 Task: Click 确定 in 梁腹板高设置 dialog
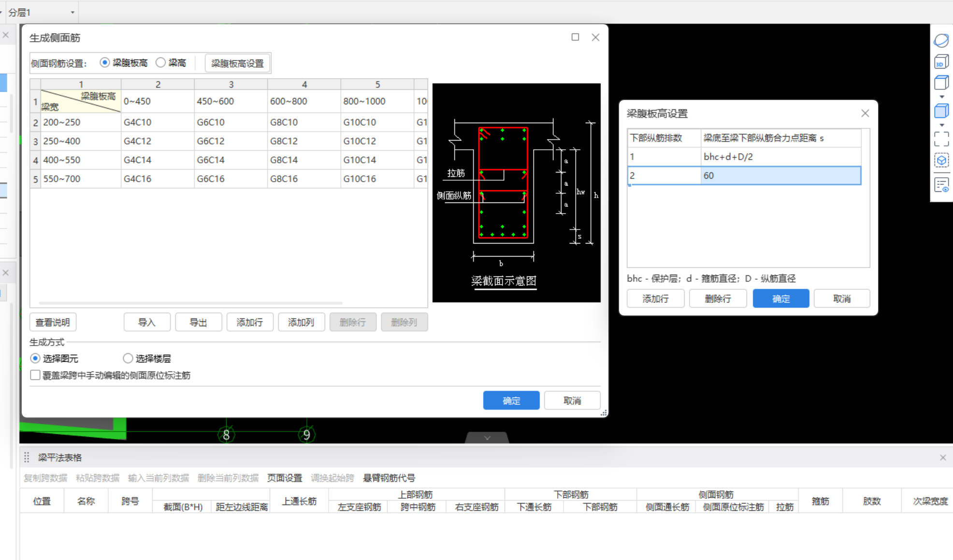point(781,299)
